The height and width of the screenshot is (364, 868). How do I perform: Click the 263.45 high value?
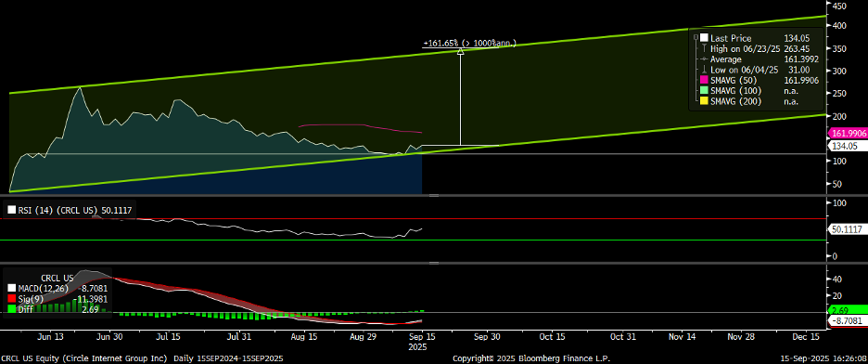pyautogui.click(x=796, y=49)
